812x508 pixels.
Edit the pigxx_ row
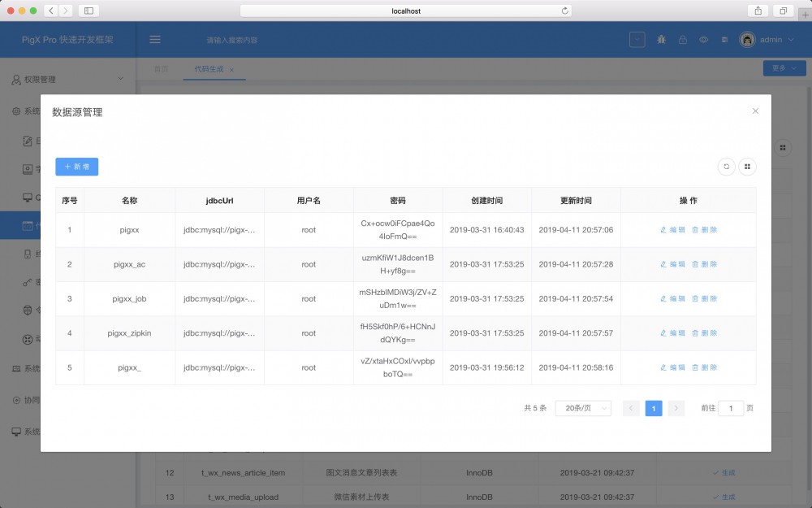click(672, 367)
